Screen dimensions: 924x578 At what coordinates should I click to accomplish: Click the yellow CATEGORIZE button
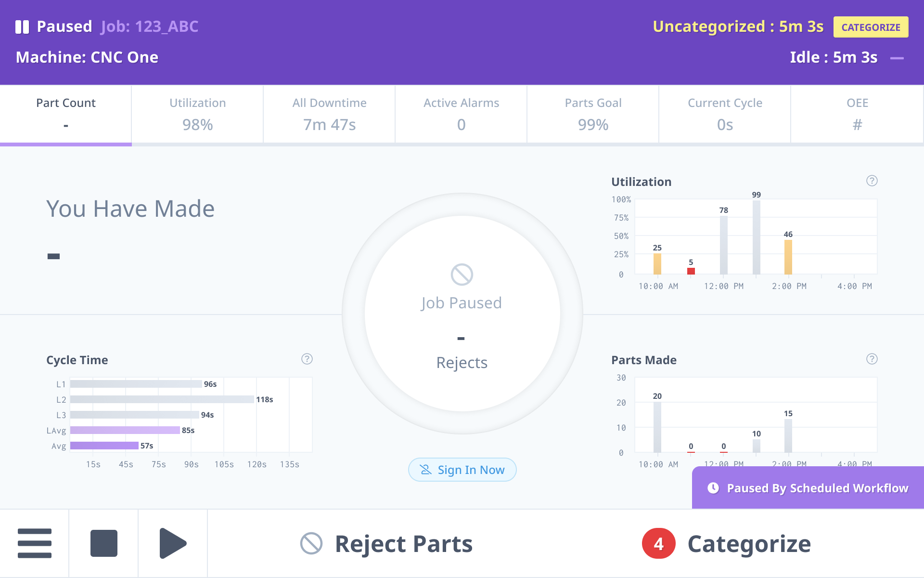pos(870,27)
